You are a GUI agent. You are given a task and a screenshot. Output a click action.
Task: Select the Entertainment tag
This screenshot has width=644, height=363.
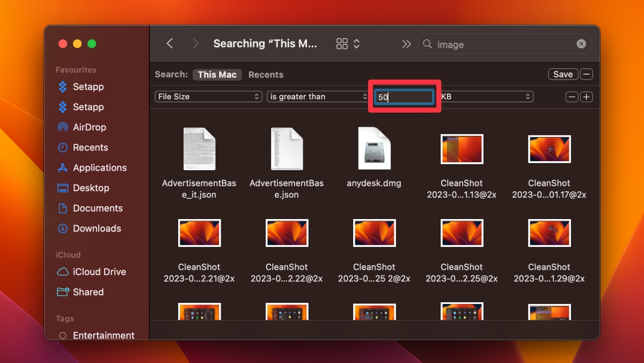click(x=103, y=335)
